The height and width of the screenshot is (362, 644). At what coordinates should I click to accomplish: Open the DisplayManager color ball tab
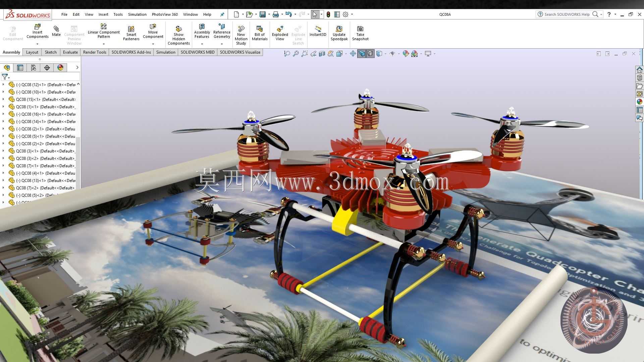60,68
